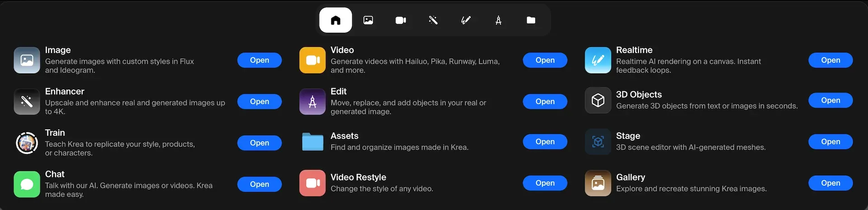Click the green Chat bubble icon
The image size is (868, 210).
point(27,184)
